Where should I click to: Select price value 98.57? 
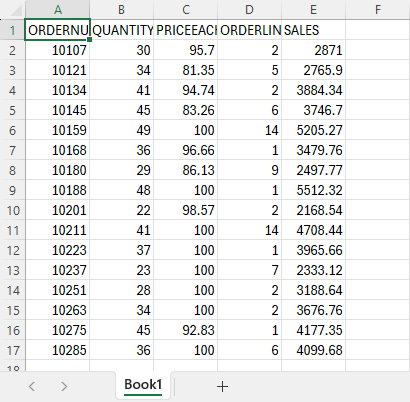186,210
